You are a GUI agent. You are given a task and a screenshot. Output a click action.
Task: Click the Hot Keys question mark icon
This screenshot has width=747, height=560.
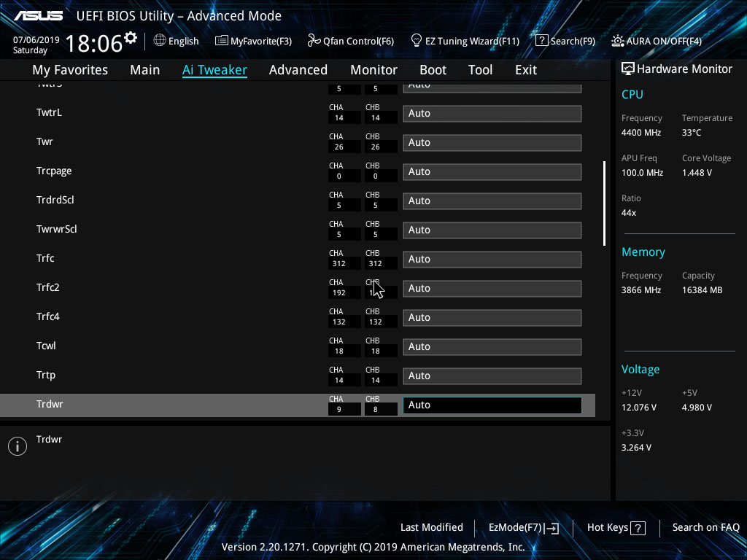pos(638,528)
